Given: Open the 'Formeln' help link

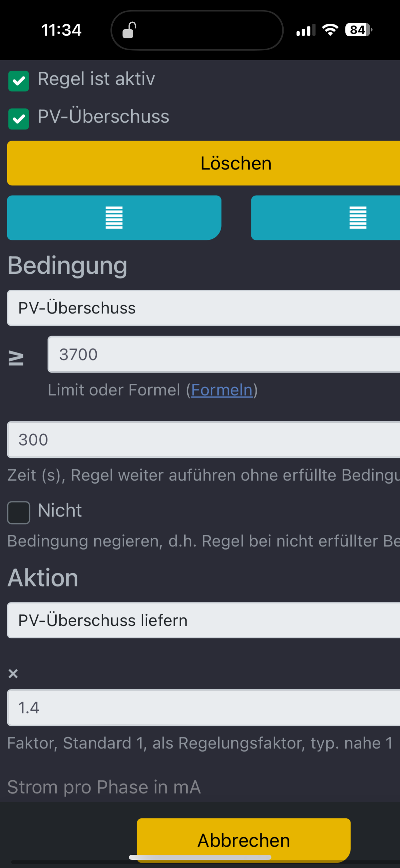Looking at the screenshot, I should tap(222, 390).
